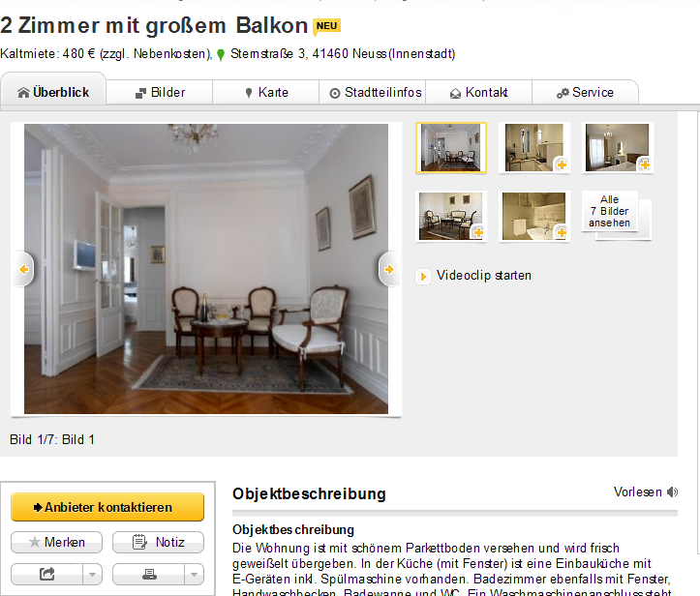This screenshot has width=700, height=596.
Task: Enlarge the bathroom thumbnail via plus icon
Action: [562, 232]
